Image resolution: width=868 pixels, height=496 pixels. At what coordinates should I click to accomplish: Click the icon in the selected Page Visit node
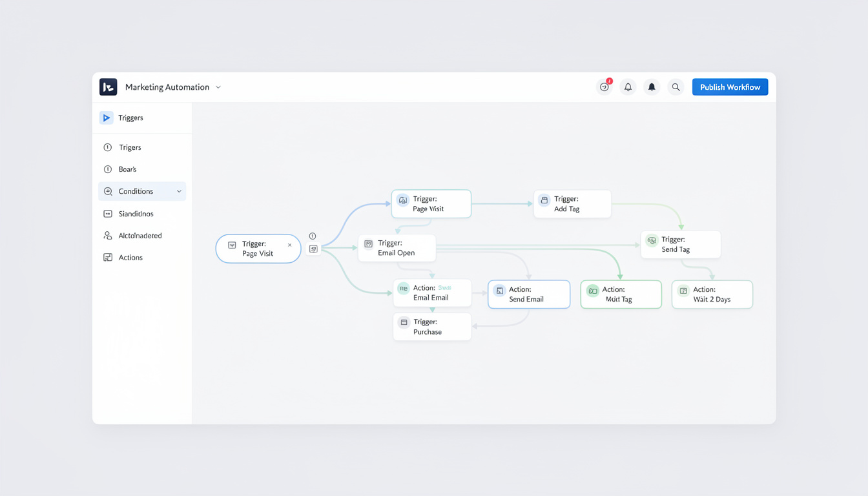[232, 245]
